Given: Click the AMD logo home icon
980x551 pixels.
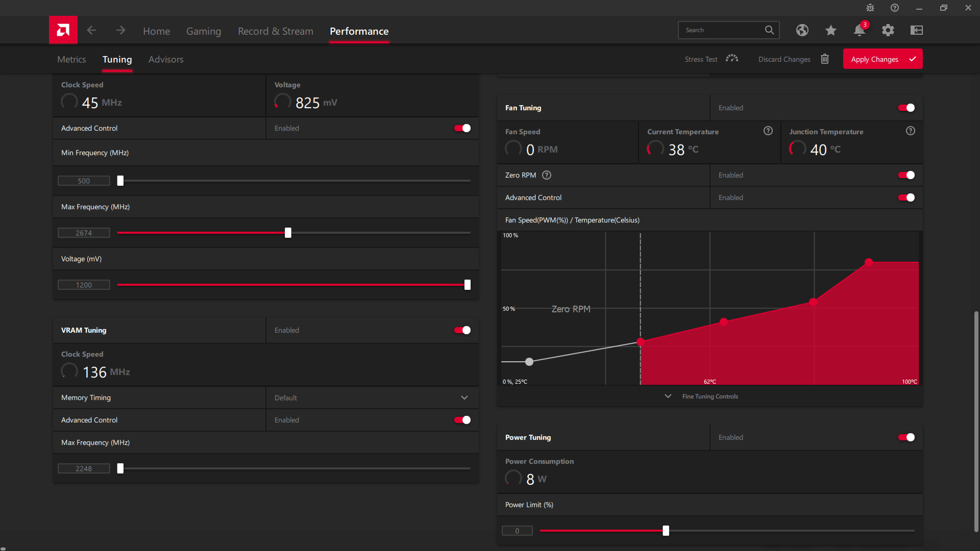Looking at the screenshot, I should click(x=63, y=30).
